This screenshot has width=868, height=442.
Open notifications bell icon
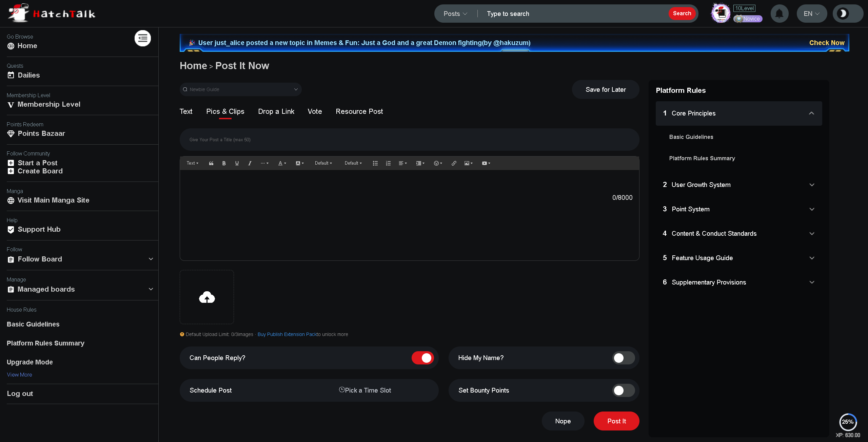coord(779,14)
